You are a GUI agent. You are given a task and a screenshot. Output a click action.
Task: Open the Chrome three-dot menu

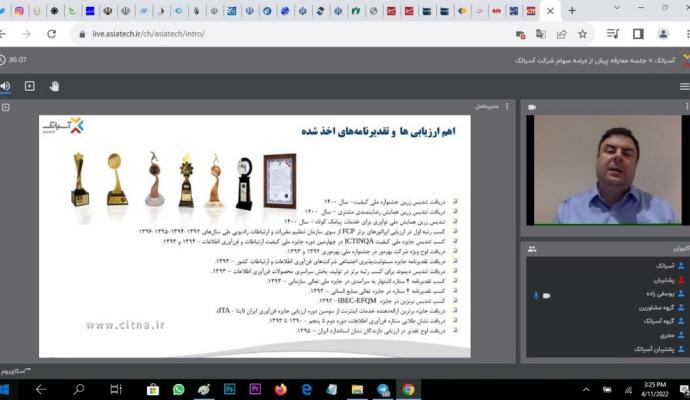click(x=684, y=33)
